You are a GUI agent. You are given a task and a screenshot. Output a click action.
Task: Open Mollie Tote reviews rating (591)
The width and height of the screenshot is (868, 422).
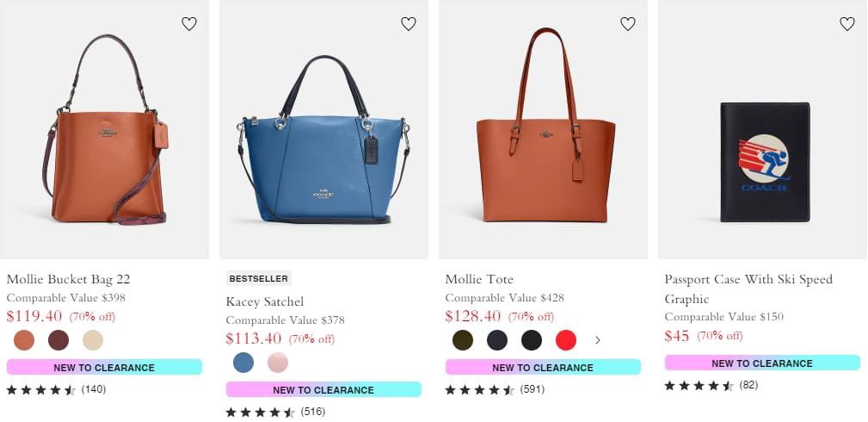pyautogui.click(x=495, y=390)
